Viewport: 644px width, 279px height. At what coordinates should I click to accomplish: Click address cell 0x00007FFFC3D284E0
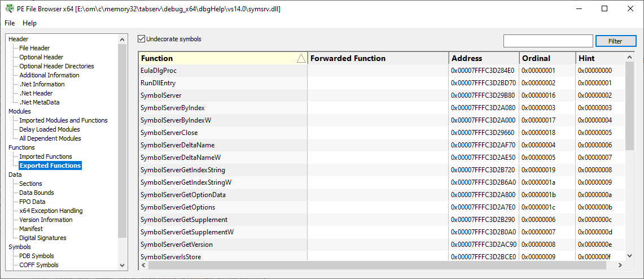point(483,71)
